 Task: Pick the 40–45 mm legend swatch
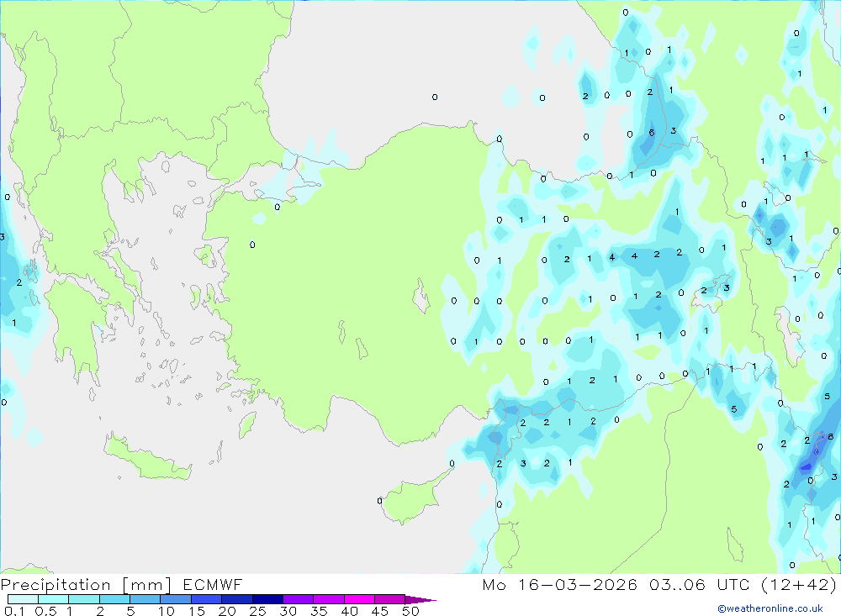click(x=359, y=599)
